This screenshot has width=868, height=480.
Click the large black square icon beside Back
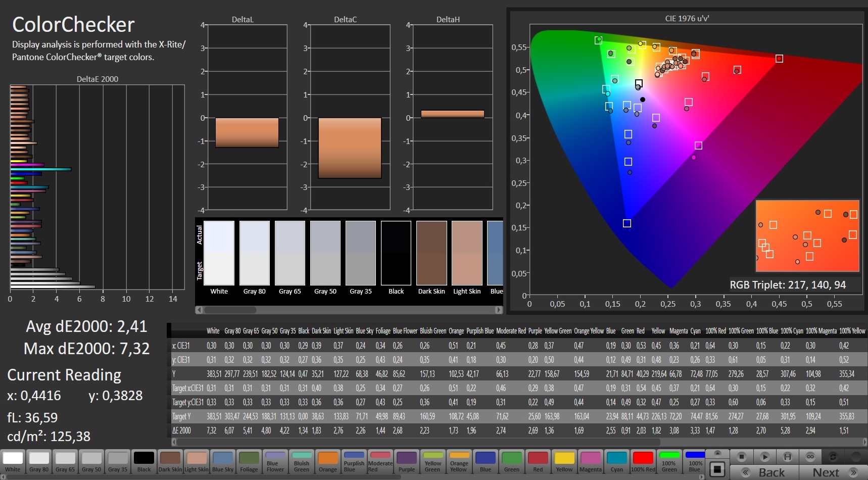click(x=717, y=469)
